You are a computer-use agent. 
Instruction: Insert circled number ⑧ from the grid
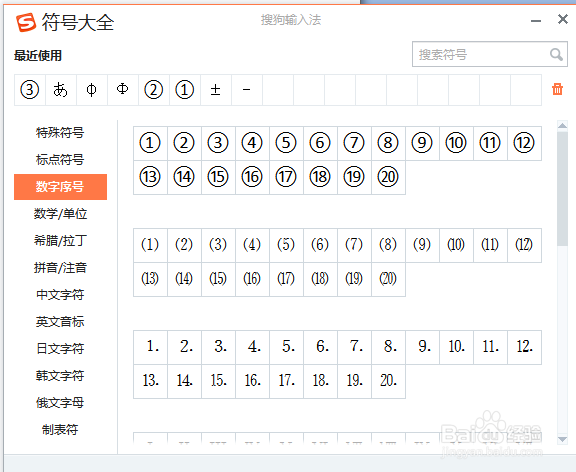388,143
